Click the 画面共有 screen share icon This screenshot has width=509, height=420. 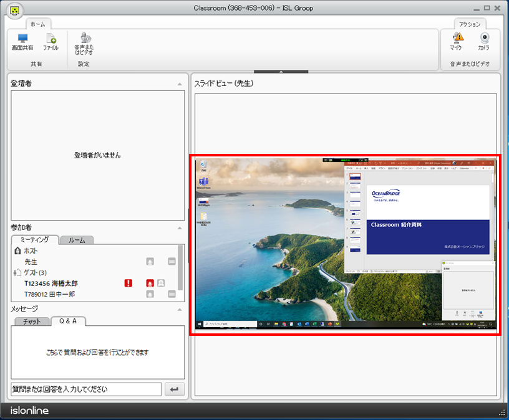click(x=22, y=42)
